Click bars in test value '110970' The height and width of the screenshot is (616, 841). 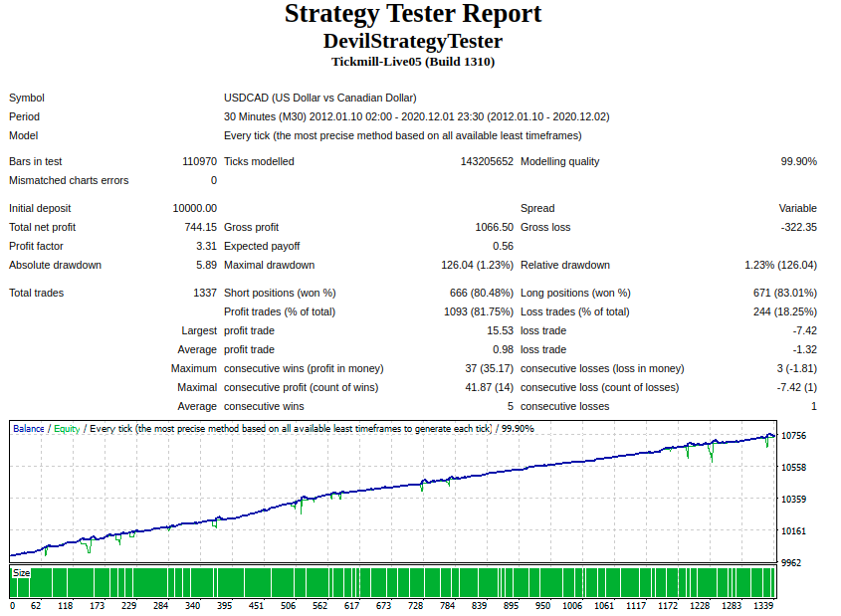click(x=199, y=161)
